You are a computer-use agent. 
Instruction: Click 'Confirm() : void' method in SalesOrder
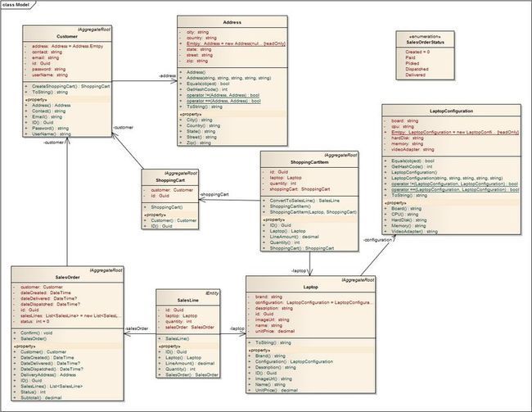[x=36, y=333]
